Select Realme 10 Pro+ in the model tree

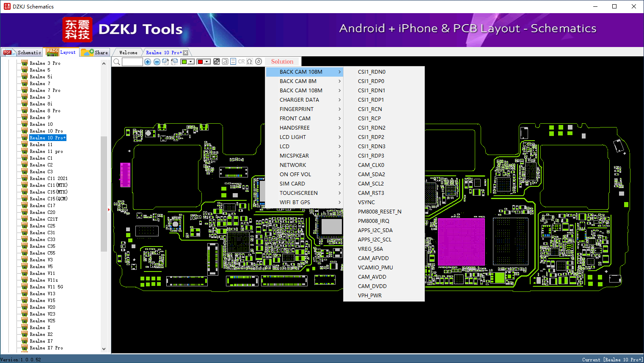click(48, 138)
